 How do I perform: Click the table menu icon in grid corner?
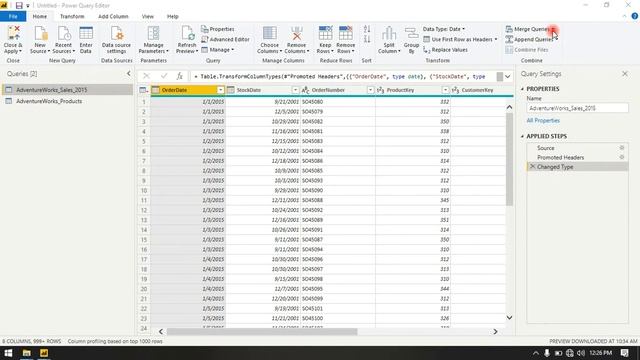tap(143, 90)
